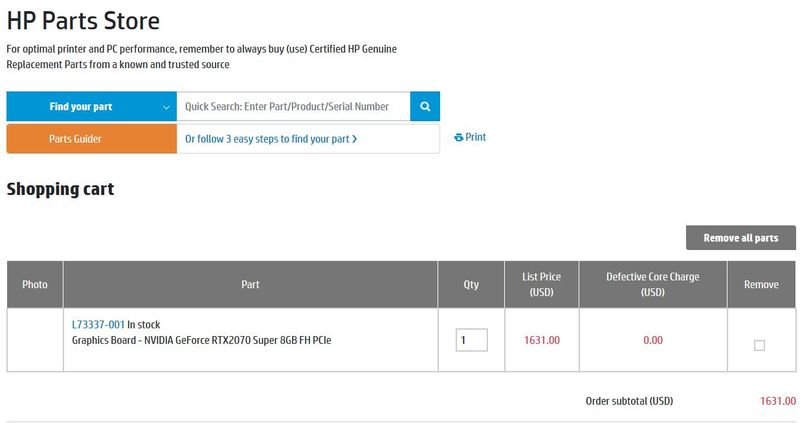This screenshot has height=423, width=800.
Task: Click the Photo column header
Action: tap(35, 284)
